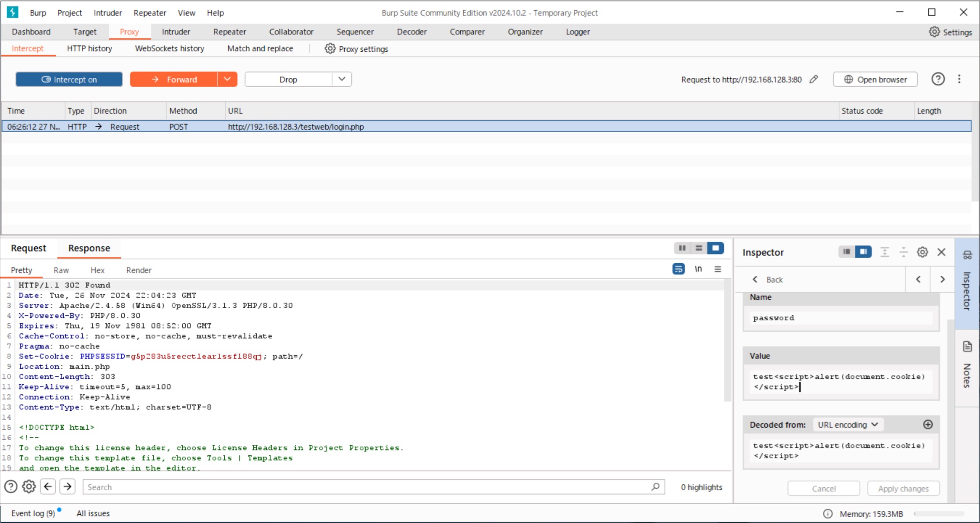Image resolution: width=980 pixels, height=523 pixels.
Task: Open the URL encoding dropdown
Action: pyautogui.click(x=848, y=425)
